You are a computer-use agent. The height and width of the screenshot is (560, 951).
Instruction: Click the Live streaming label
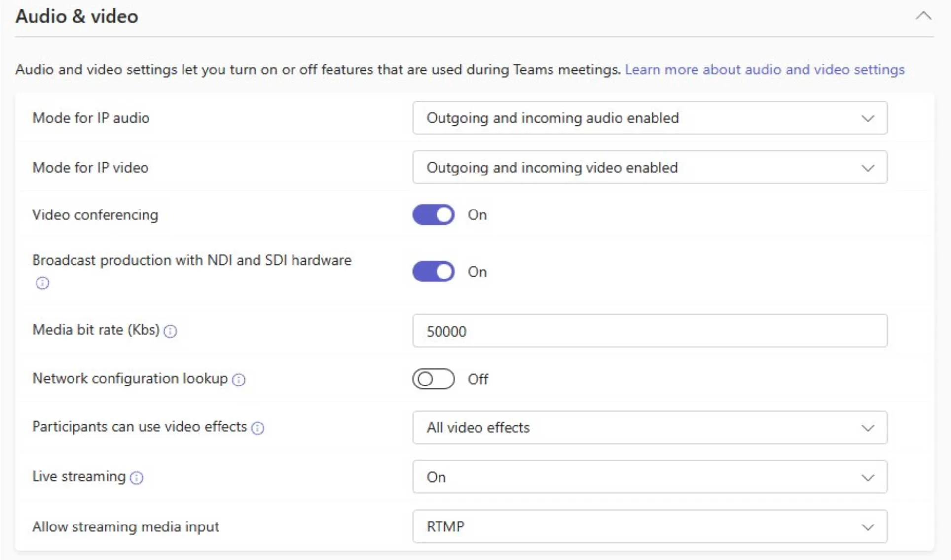point(79,476)
